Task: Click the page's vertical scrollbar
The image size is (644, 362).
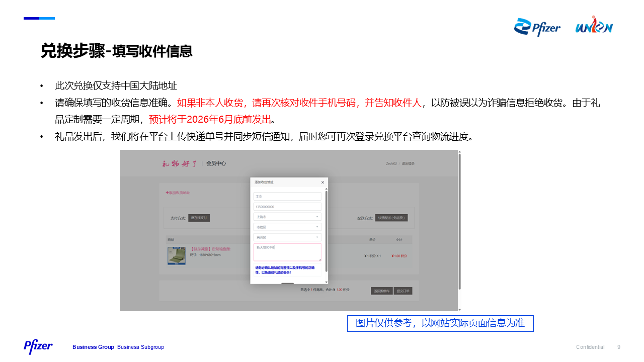Action: [x=459, y=221]
